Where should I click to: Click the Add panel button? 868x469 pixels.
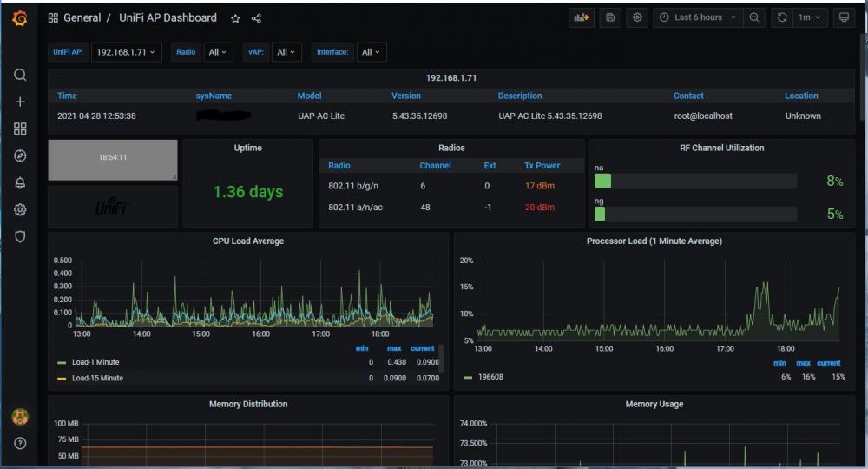pos(581,17)
